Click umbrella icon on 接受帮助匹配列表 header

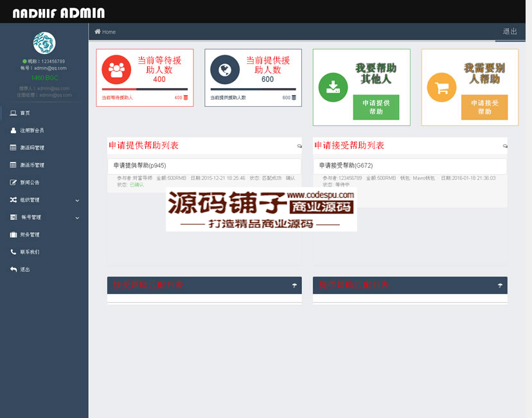294,286
